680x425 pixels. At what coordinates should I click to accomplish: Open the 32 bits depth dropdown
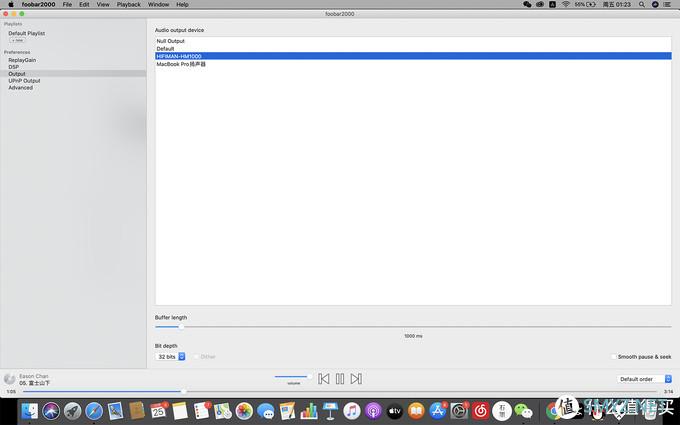coord(170,356)
